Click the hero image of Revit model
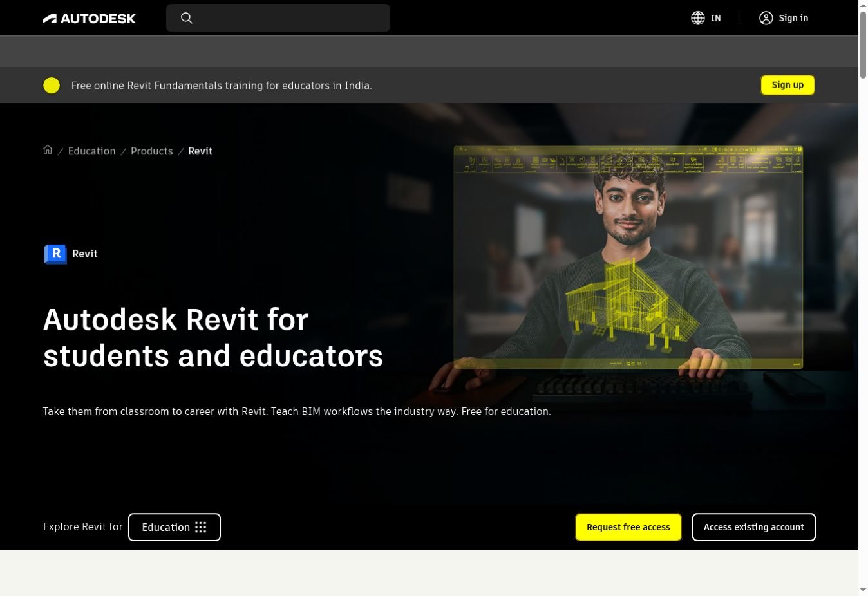The height and width of the screenshot is (596, 868). point(628,257)
